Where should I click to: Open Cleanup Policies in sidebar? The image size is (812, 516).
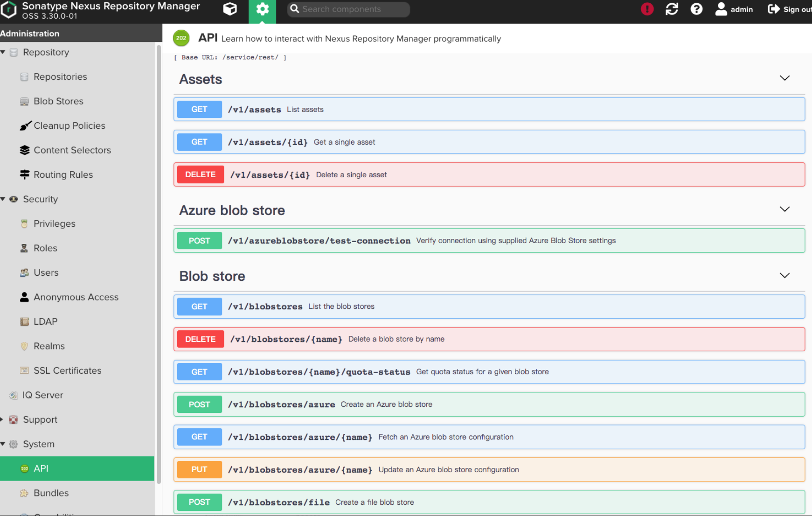tap(69, 126)
